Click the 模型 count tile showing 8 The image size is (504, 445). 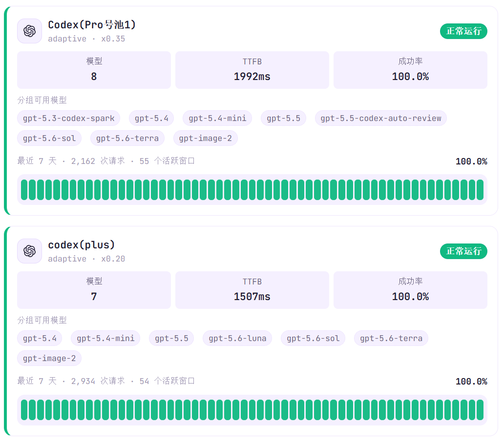(x=94, y=70)
